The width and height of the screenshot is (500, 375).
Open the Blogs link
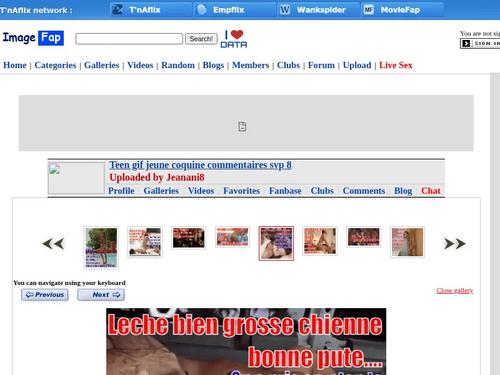pyautogui.click(x=213, y=65)
